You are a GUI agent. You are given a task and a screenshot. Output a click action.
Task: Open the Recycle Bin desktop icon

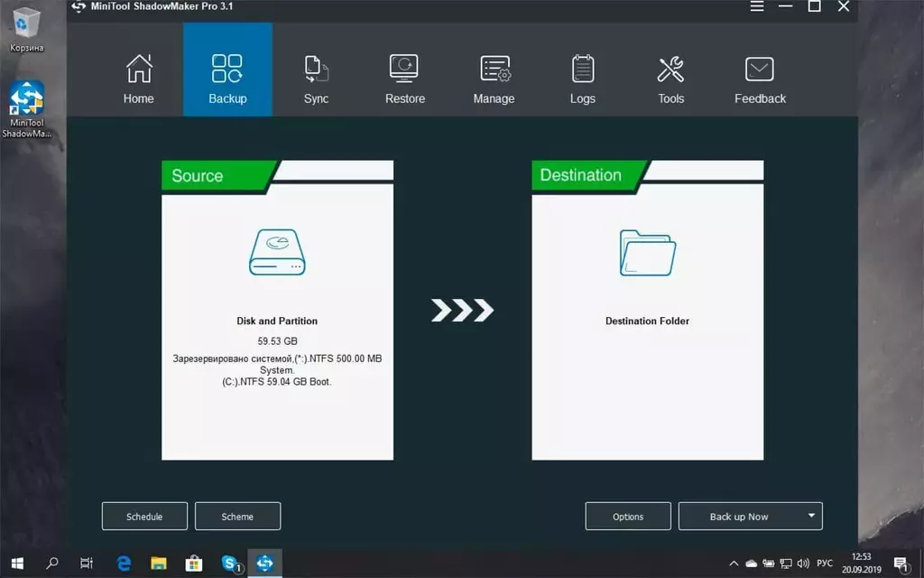tap(26, 30)
